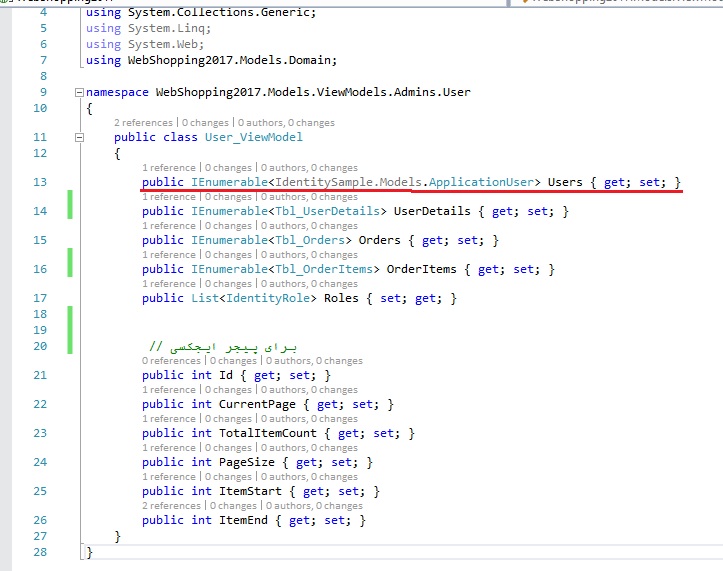Show '1 reference' CodeLens for TotalItemCount property

point(169,419)
